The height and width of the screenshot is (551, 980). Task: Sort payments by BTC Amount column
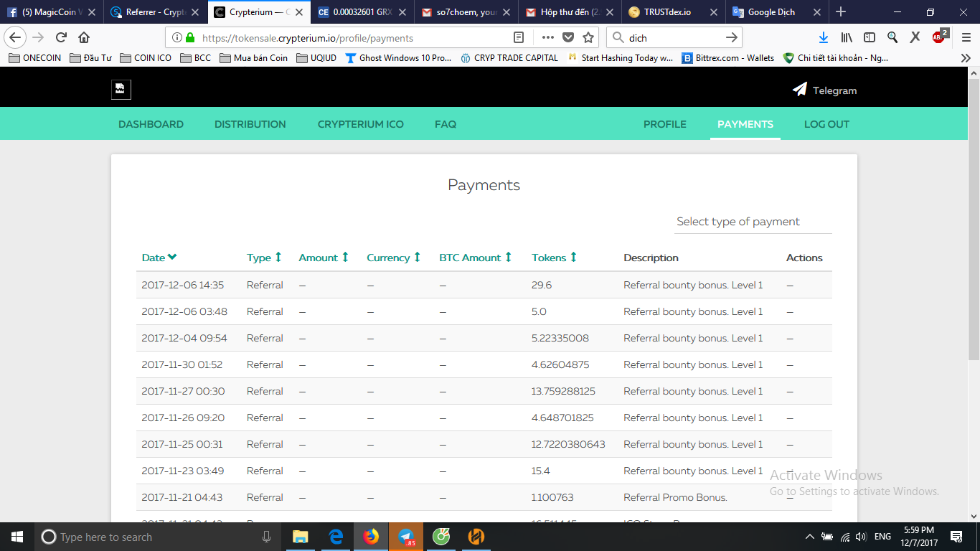coord(476,258)
